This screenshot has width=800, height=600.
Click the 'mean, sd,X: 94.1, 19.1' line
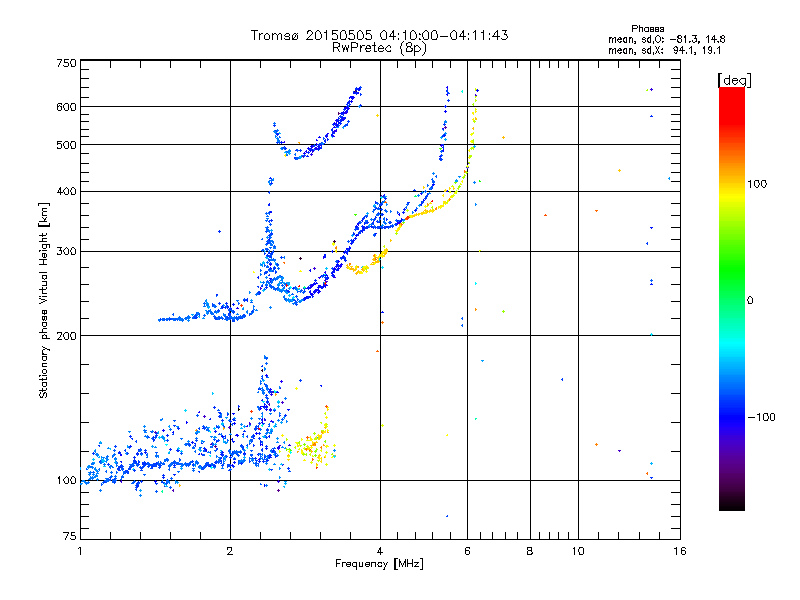coord(664,51)
